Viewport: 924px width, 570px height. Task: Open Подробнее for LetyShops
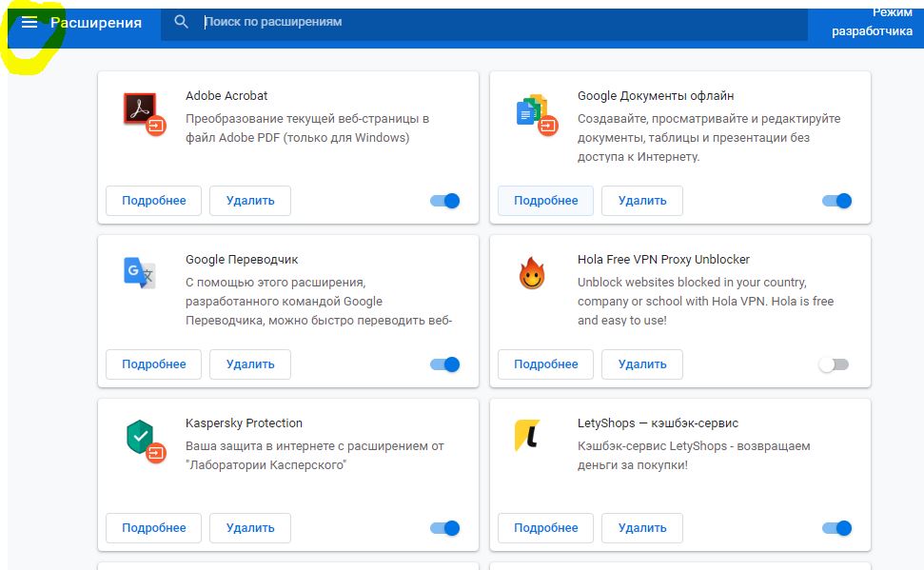[545, 528]
